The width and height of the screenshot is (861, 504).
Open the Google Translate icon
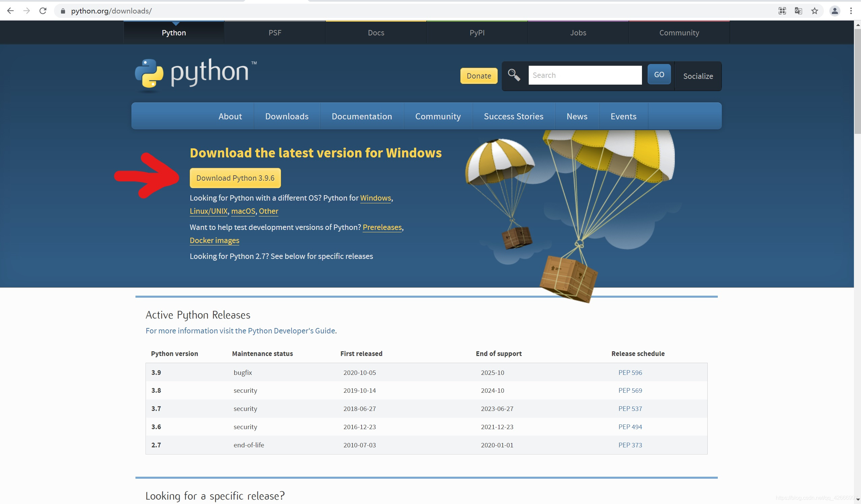click(798, 11)
